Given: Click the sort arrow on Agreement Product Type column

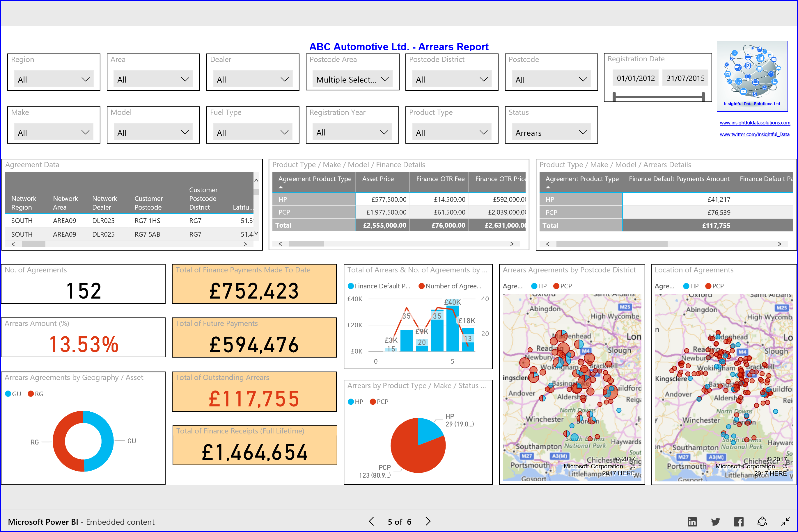Looking at the screenshot, I should [281, 188].
